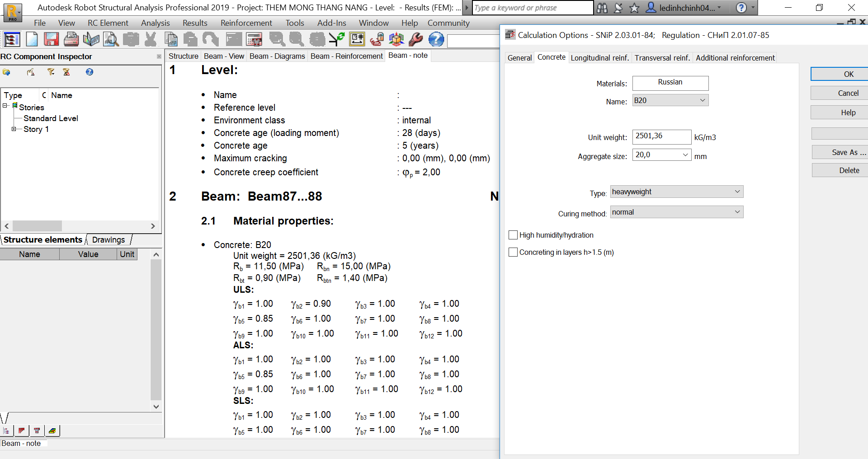Screen dimensions: 868x459
Task: Click the properties table scroll down arrow
Action: tap(156, 407)
